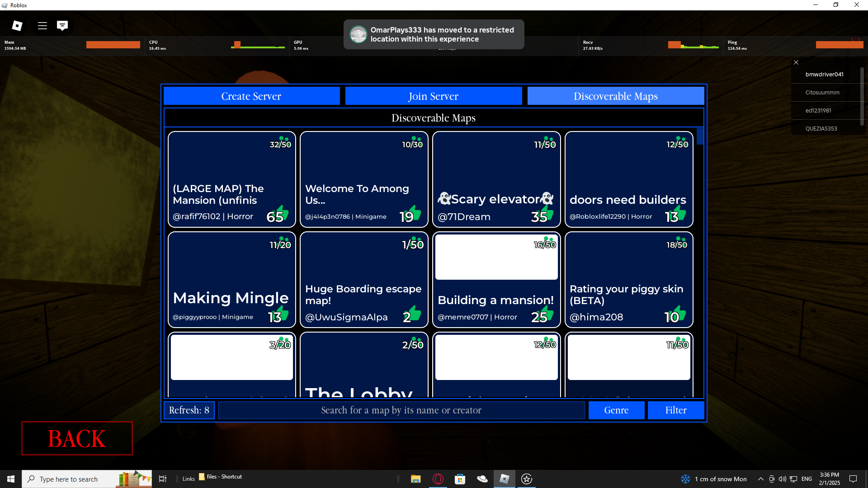The height and width of the screenshot is (488, 868).
Task: Open File Explorer from taskbar
Action: click(415, 479)
